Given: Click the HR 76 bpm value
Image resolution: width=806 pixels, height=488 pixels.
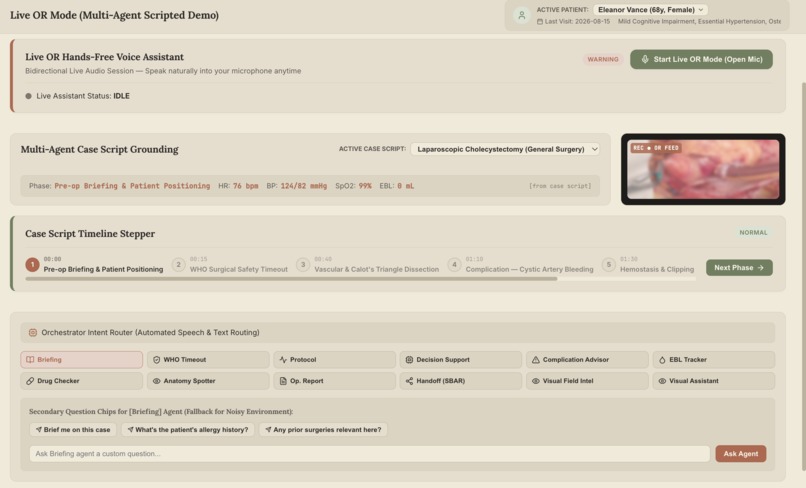Looking at the screenshot, I should (245, 186).
